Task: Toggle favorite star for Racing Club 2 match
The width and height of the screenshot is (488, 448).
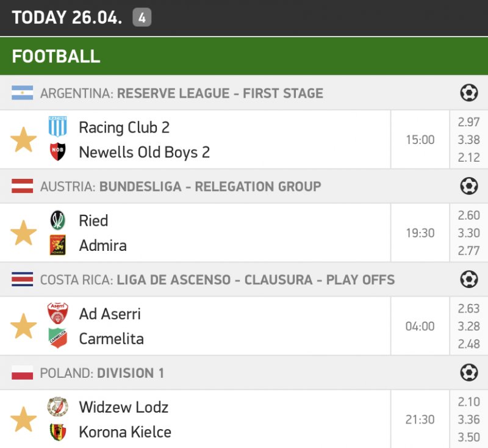Action: pyautogui.click(x=24, y=140)
